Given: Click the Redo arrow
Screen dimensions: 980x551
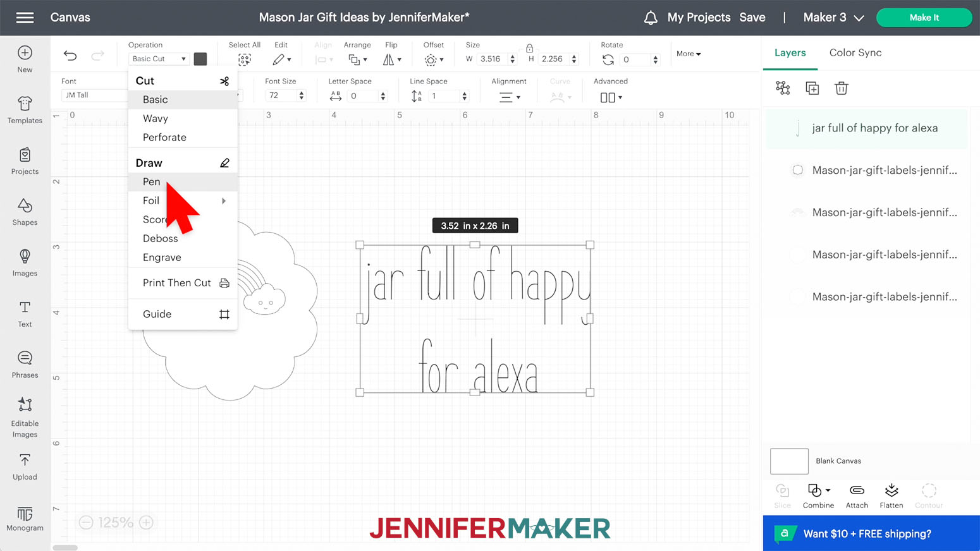Looking at the screenshot, I should (x=97, y=56).
